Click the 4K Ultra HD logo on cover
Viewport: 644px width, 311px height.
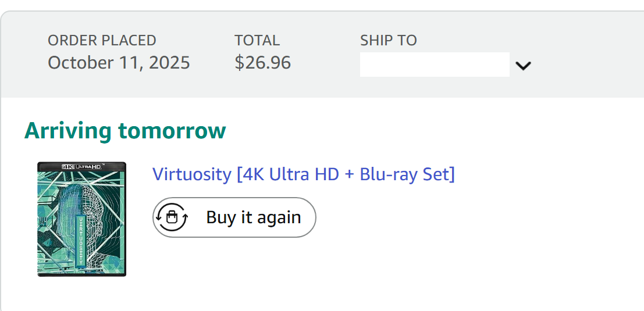81,166
